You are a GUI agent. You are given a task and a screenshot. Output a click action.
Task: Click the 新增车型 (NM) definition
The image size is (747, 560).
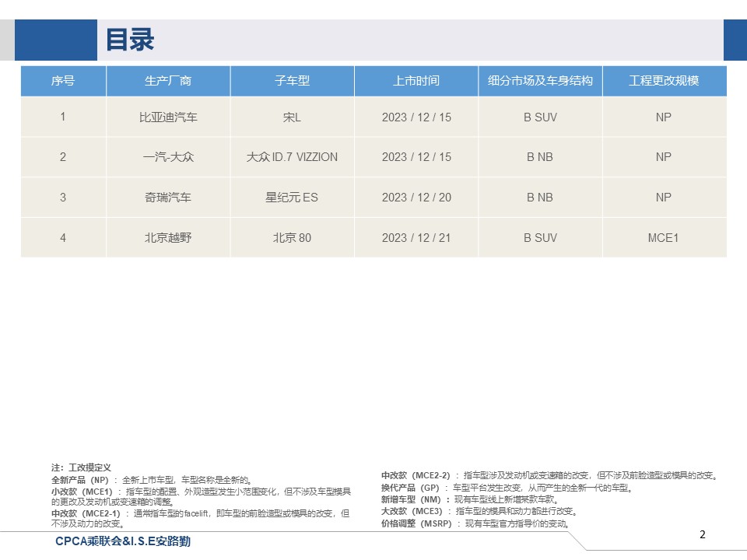(470, 499)
